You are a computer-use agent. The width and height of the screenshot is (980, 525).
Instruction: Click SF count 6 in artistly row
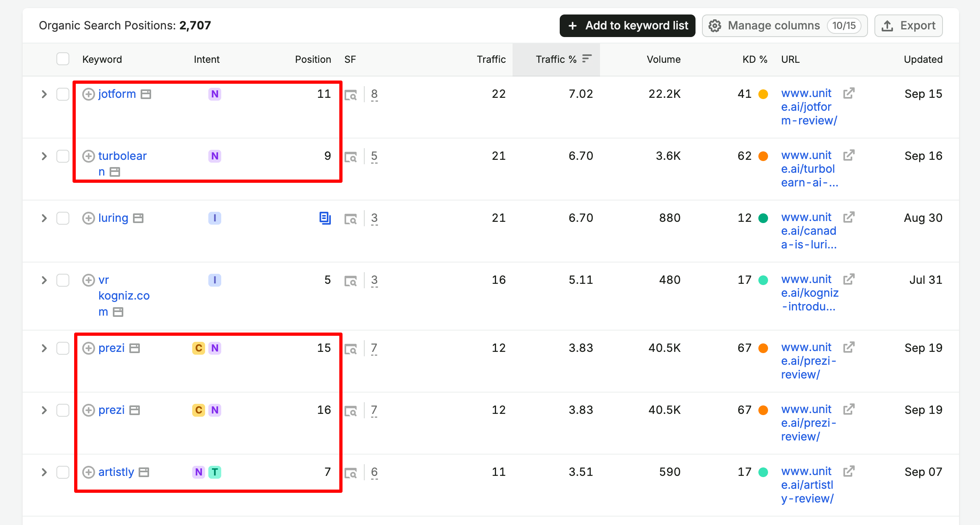(374, 472)
